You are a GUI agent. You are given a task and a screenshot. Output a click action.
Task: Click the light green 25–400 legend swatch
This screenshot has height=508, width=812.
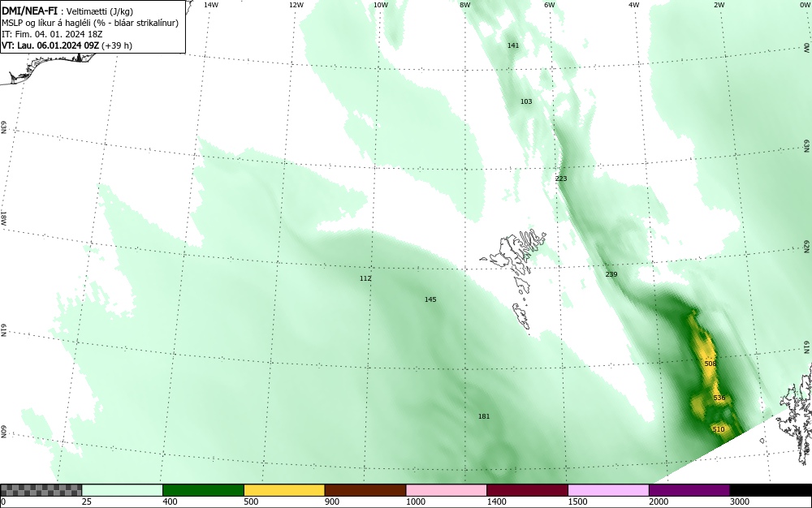point(123,490)
